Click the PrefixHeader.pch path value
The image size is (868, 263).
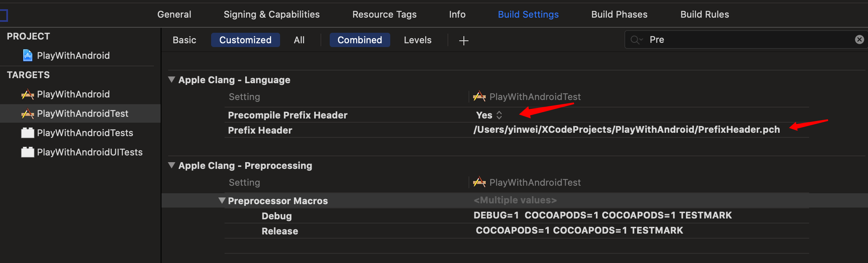(x=627, y=129)
